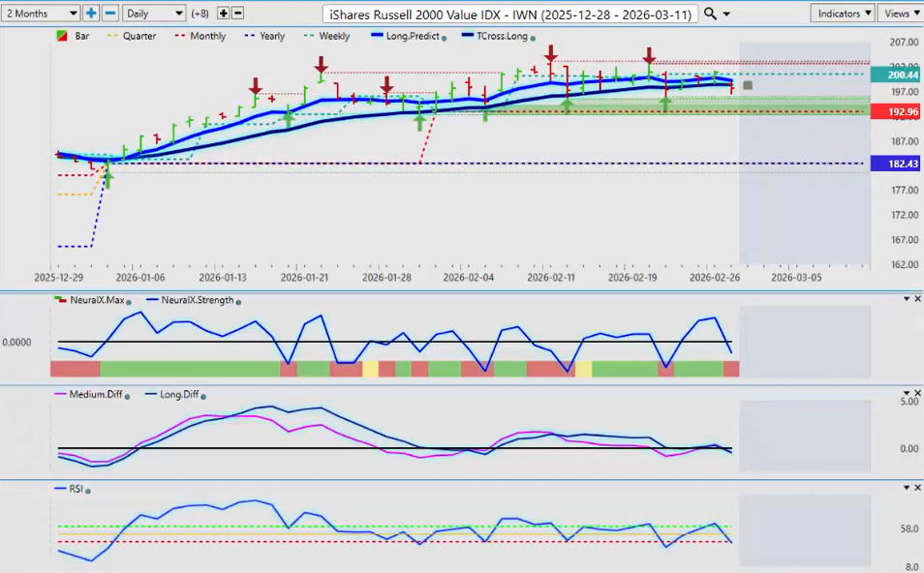Click the Weekly legend label
924x573 pixels.
[x=334, y=36]
